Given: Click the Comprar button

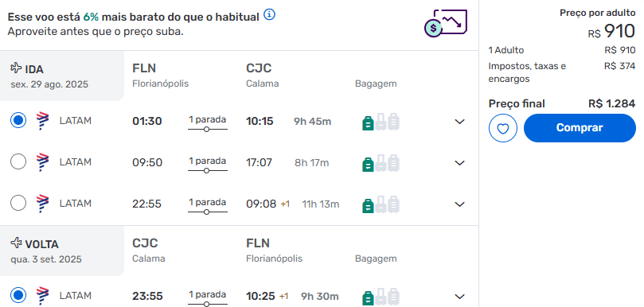Looking at the screenshot, I should 580,128.
